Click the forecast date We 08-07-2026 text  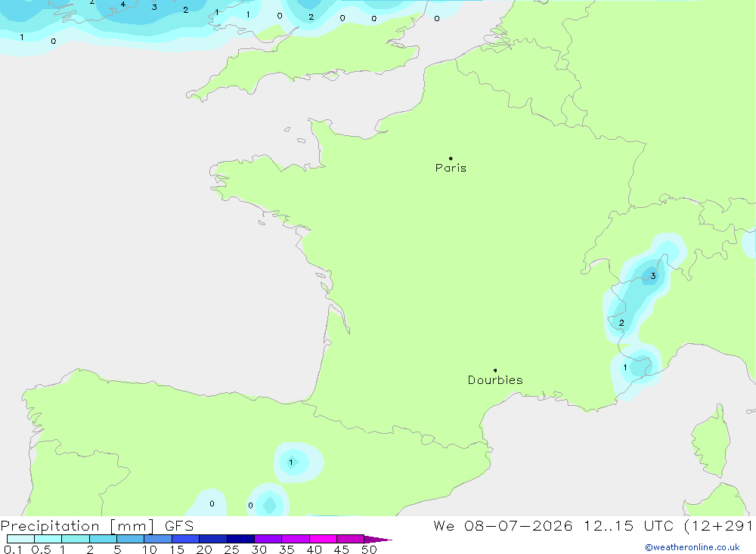[503, 526]
